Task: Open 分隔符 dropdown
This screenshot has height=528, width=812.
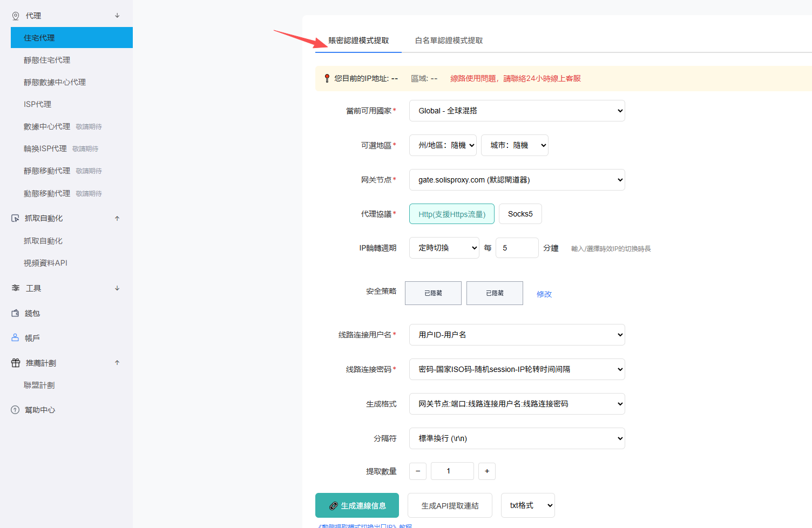Action: click(517, 438)
